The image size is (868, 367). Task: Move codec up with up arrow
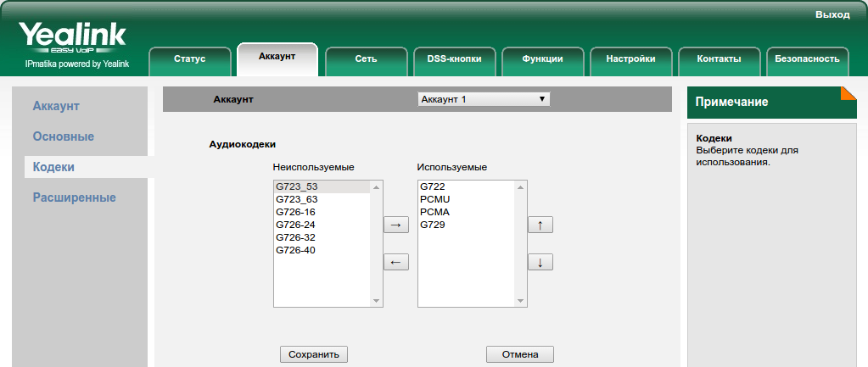click(540, 225)
